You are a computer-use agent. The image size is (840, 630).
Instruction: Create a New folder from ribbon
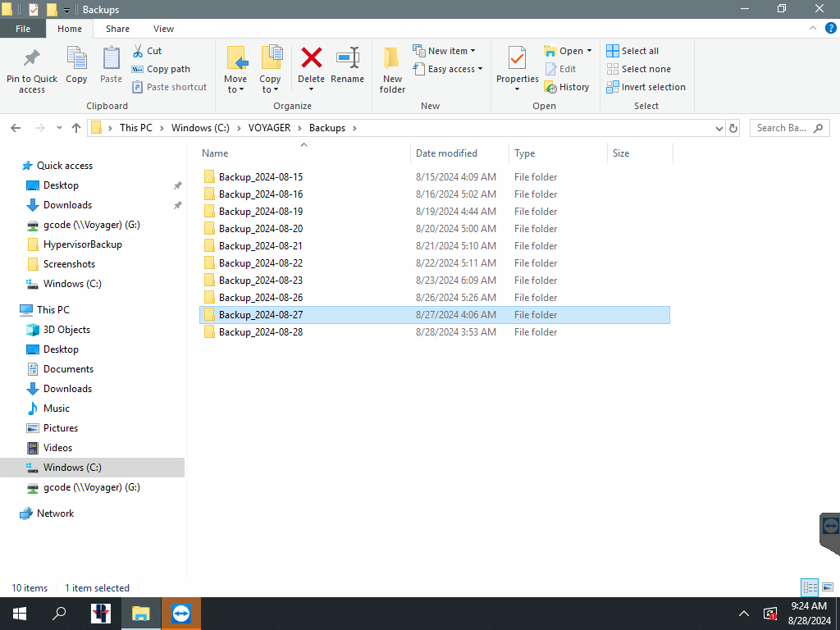[x=392, y=70]
